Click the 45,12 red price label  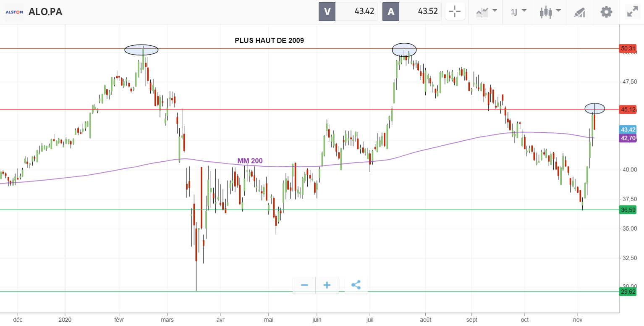pyautogui.click(x=628, y=110)
